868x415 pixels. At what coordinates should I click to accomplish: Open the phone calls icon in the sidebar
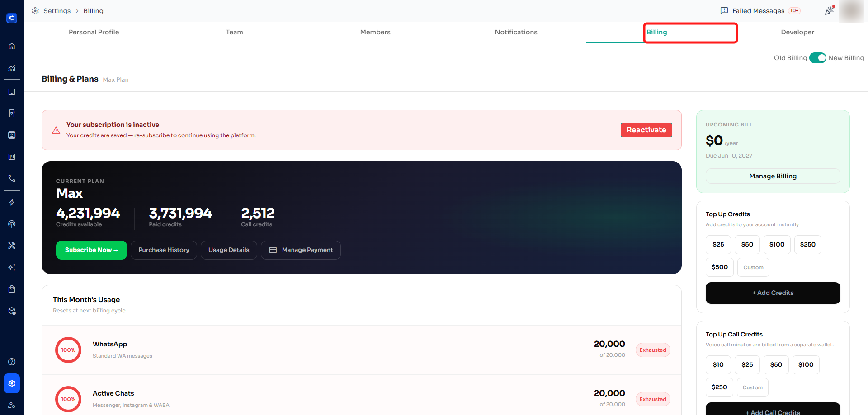12,178
